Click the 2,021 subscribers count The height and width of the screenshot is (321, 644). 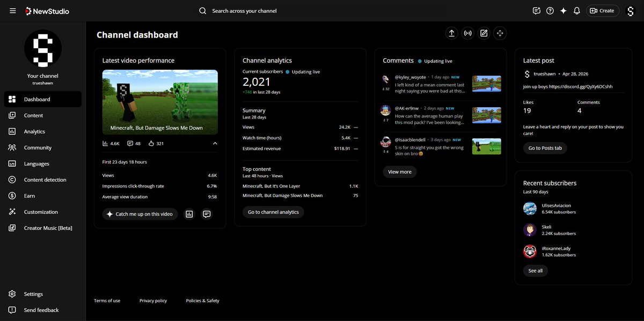coord(257,82)
